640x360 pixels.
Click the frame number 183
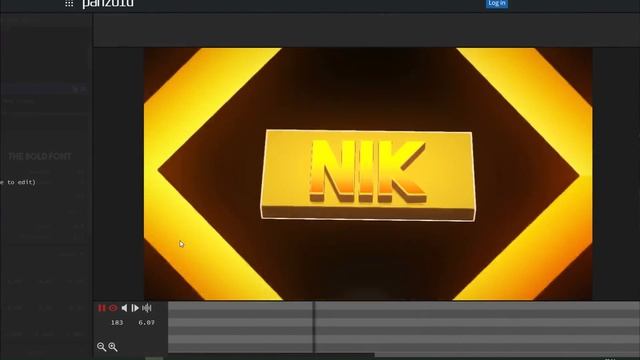[x=117, y=322]
